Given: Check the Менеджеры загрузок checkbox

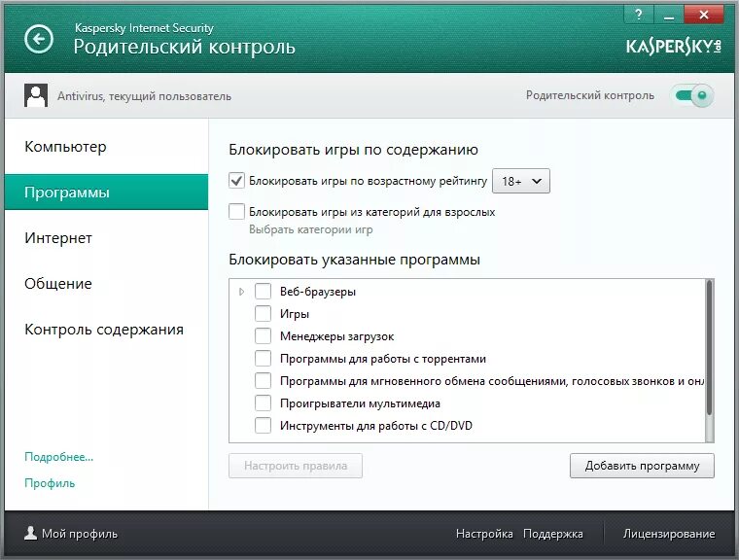Looking at the screenshot, I should coord(263,336).
